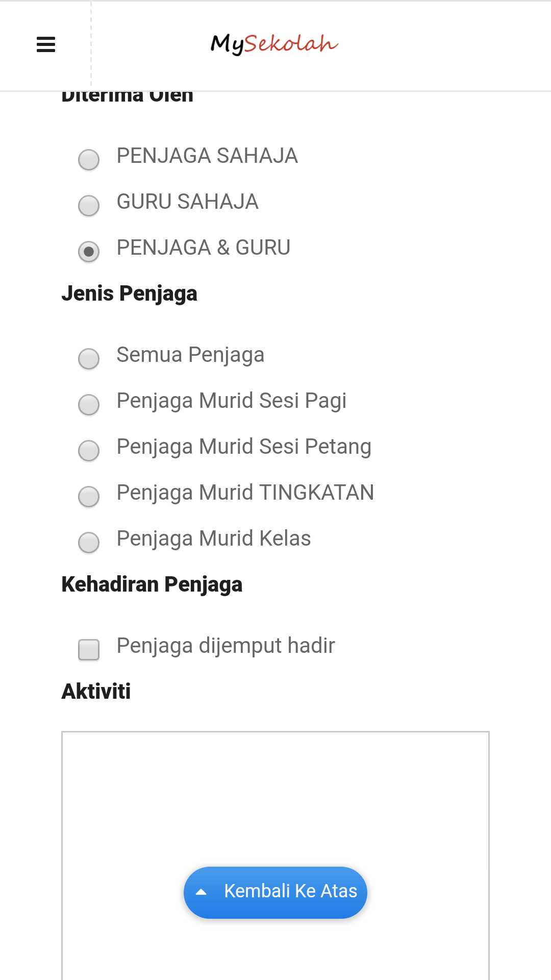Click the 'Aktiviti' section heading

pyautogui.click(x=96, y=692)
